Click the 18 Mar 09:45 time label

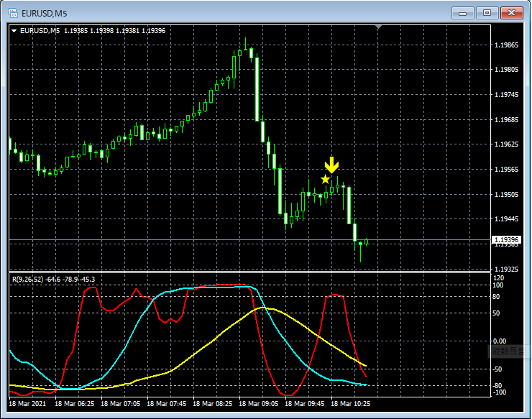[x=304, y=404]
